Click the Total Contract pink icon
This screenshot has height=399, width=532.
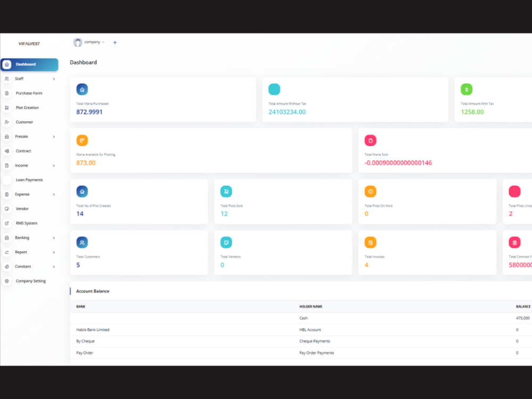[514, 243]
